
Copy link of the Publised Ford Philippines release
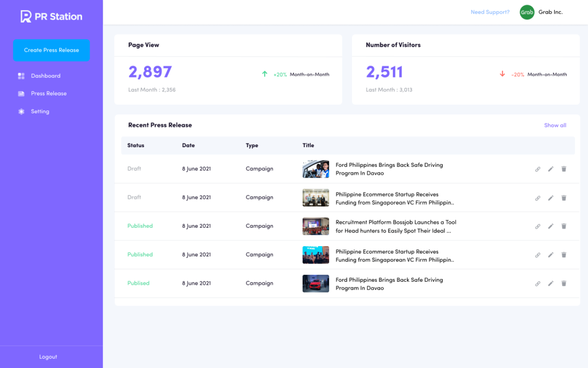point(537,283)
